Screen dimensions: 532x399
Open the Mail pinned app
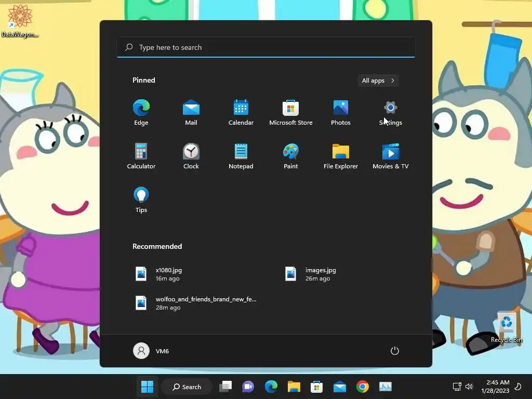191,113
